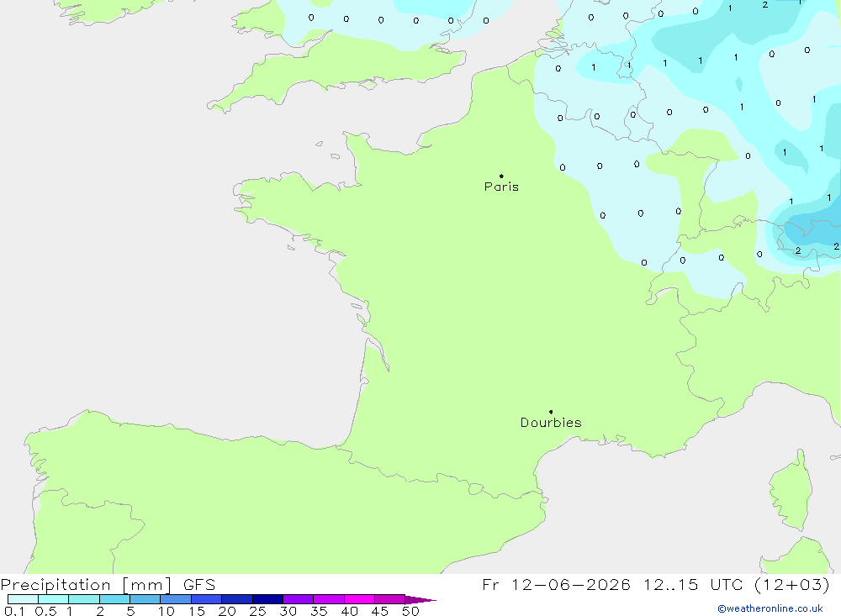Open the weatheronline.co.uk copyright link
Viewport: 841px width, 616px height.
click(x=770, y=608)
